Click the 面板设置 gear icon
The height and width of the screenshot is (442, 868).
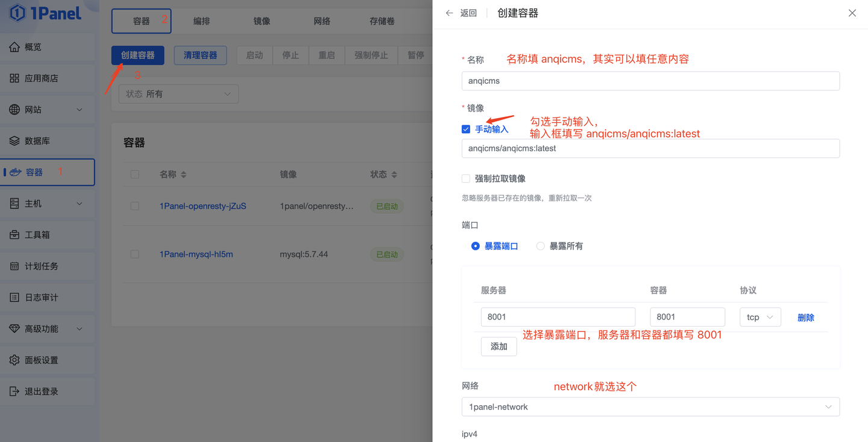pyautogui.click(x=14, y=361)
